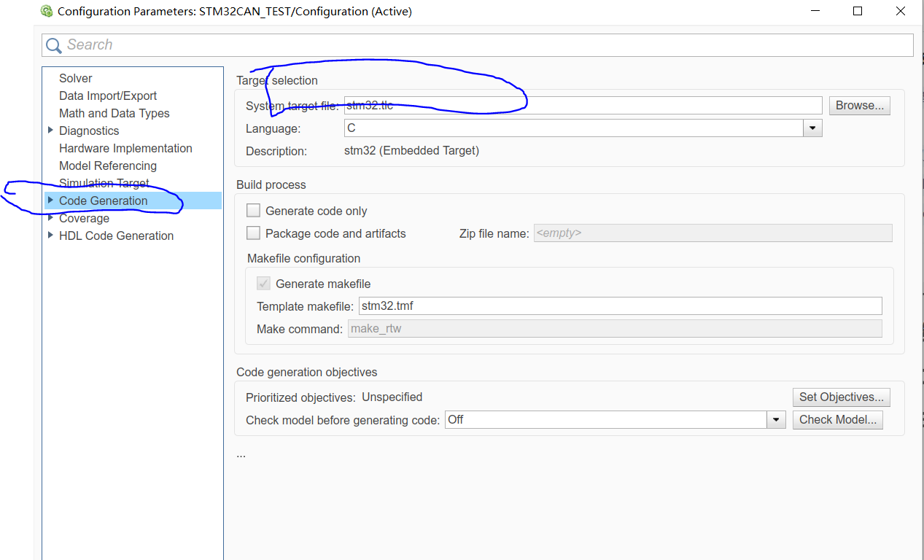Open the Hardware Implementation pane

pos(125,148)
